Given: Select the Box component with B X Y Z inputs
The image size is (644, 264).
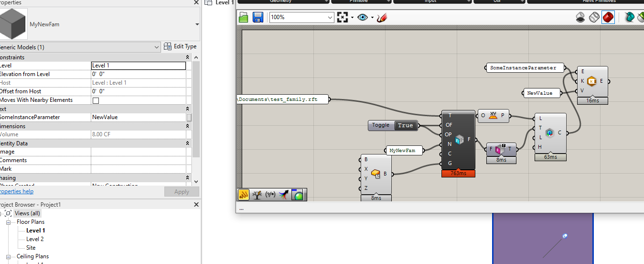Looking at the screenshot, I should point(376,174).
